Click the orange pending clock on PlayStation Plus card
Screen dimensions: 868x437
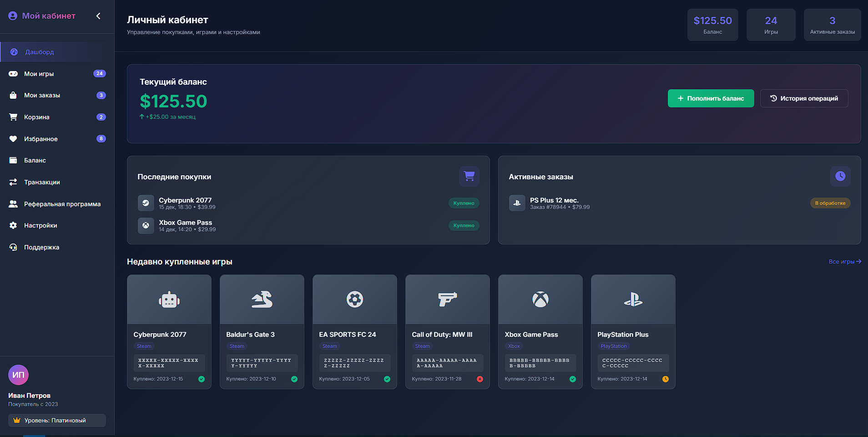pos(666,379)
